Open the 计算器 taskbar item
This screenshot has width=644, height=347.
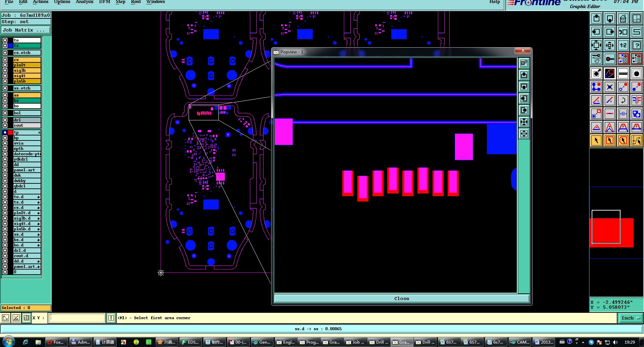click(105, 342)
